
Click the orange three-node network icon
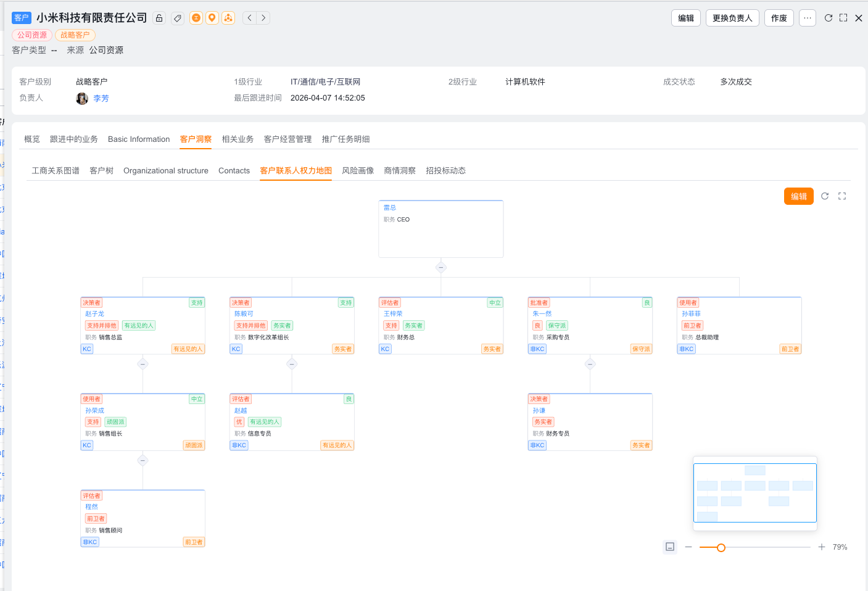[228, 18]
